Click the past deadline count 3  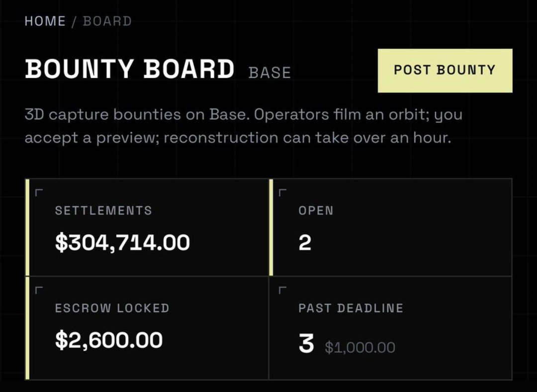[x=306, y=343]
